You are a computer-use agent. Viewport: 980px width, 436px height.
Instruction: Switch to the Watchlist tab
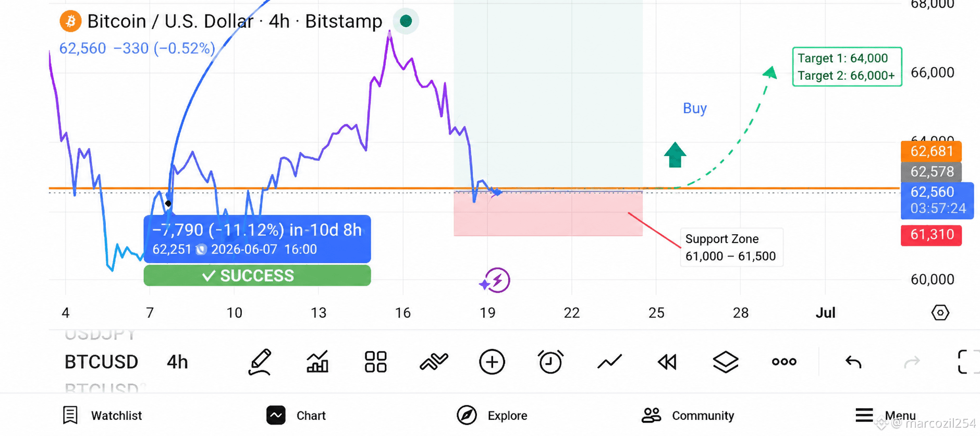(x=102, y=416)
